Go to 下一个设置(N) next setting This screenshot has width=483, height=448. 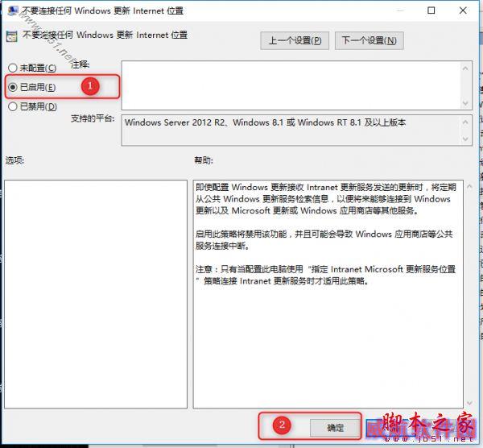369,40
